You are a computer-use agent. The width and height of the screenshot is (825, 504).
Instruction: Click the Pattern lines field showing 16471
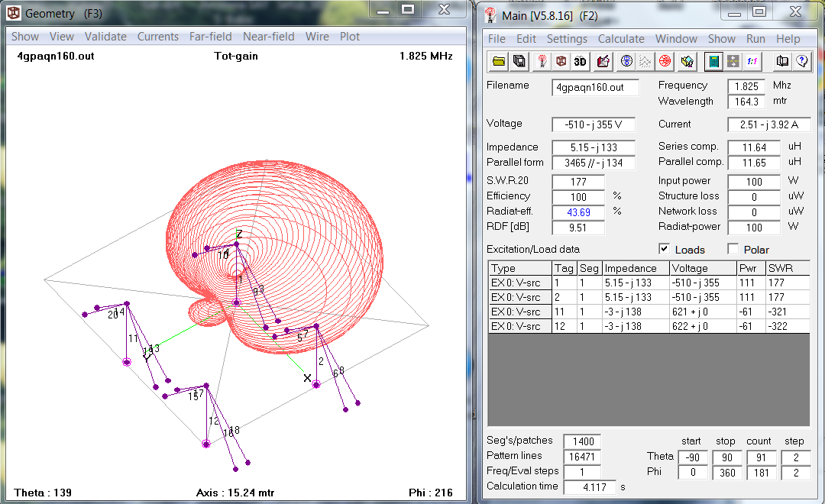pos(582,457)
